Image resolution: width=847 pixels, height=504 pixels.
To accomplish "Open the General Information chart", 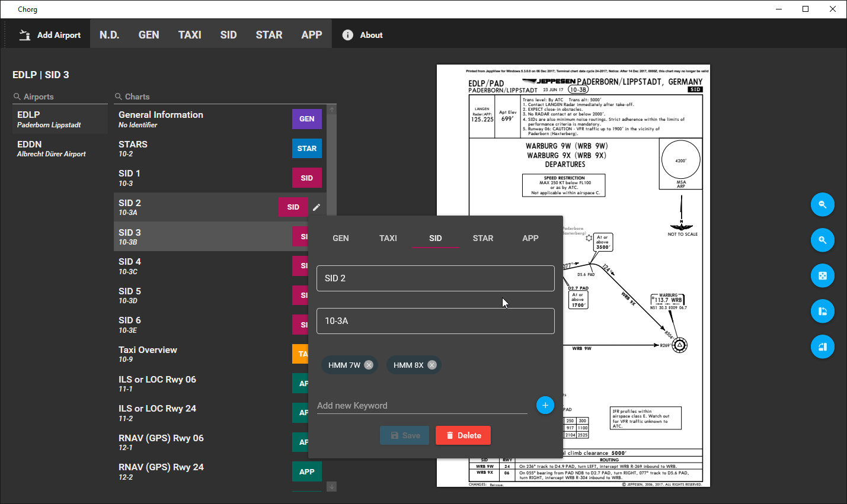I will point(220,119).
